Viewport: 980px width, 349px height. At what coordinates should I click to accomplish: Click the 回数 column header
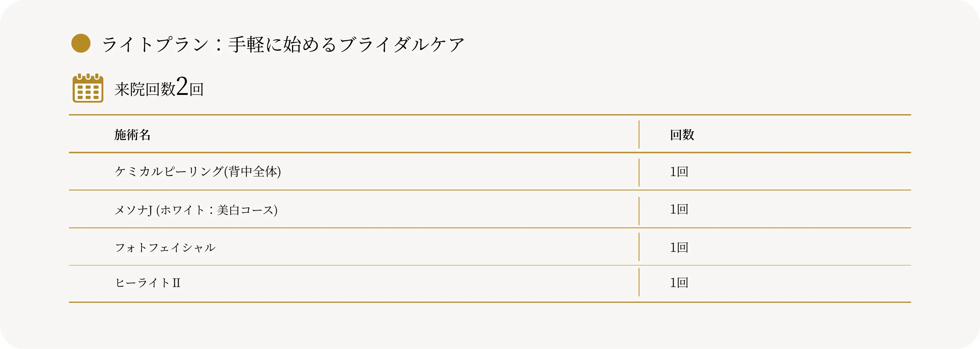(682, 135)
